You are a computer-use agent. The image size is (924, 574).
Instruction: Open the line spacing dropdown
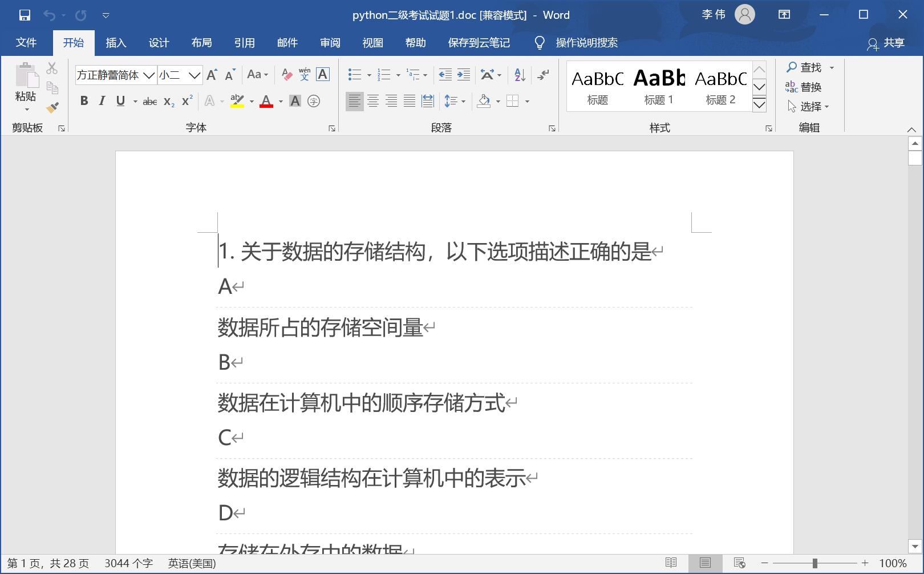coord(454,101)
